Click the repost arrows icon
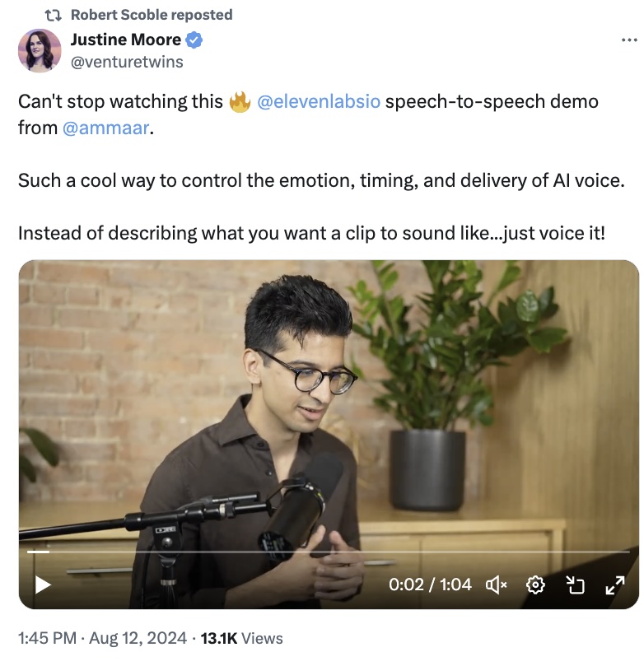This screenshot has height=666, width=644. (53, 16)
